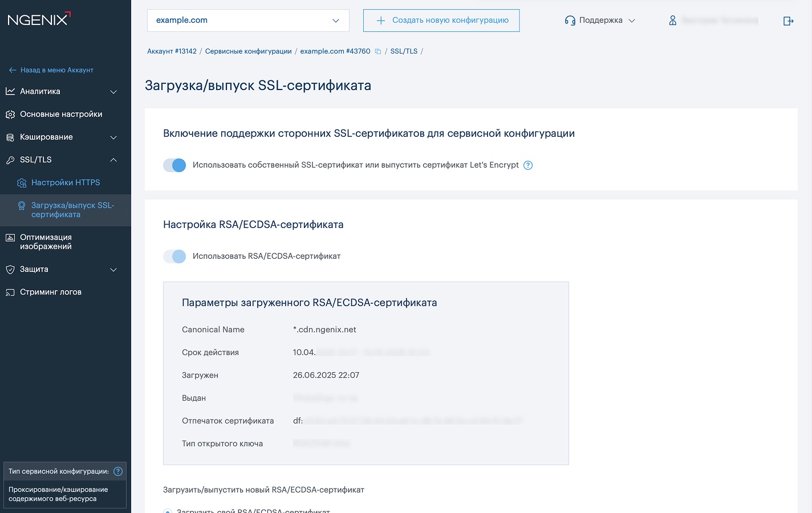Click the NGENIX logo
The image size is (812, 513).
pyautogui.click(x=39, y=19)
